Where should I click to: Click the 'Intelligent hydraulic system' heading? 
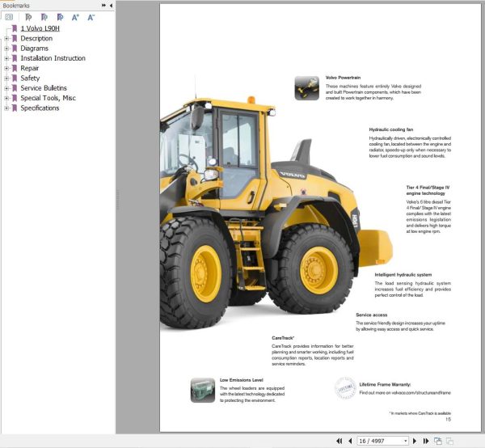click(x=403, y=275)
